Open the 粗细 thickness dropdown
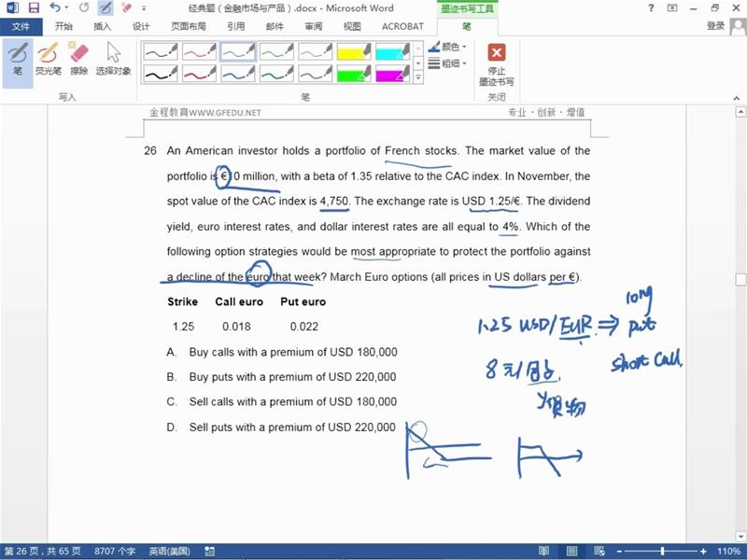The width and height of the screenshot is (747, 560). click(x=447, y=63)
